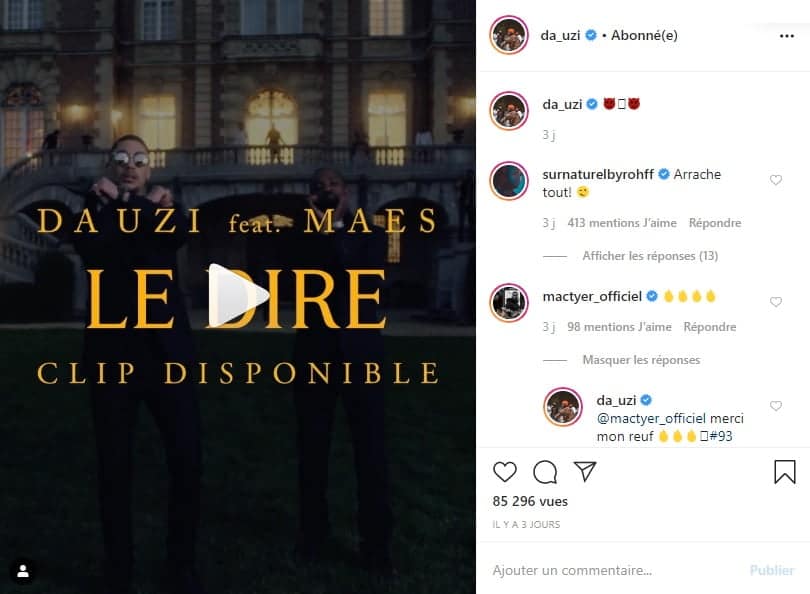The width and height of the screenshot is (810, 594).
Task: Like the post with heart icon
Action: click(x=505, y=472)
